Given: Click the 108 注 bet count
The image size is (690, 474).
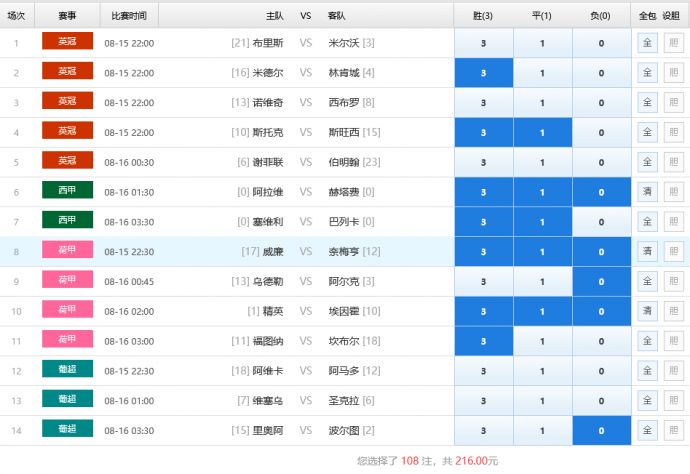Looking at the screenshot, I should click(416, 461).
